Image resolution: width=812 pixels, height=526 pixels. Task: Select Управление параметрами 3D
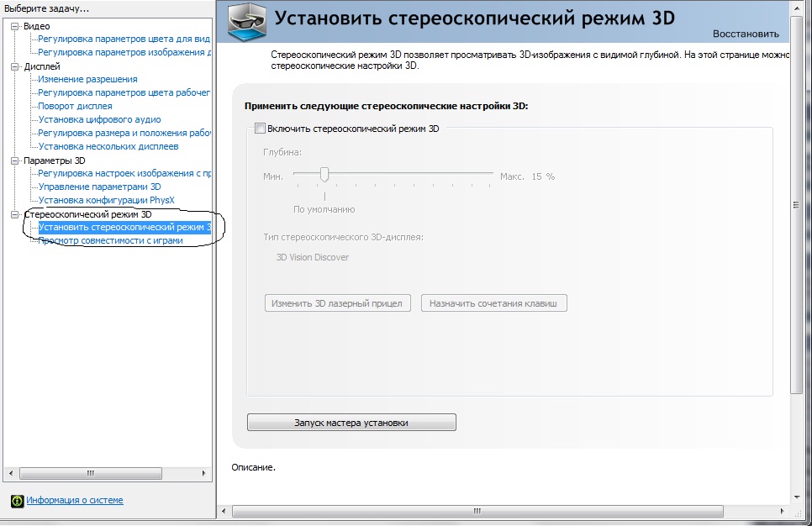99,187
